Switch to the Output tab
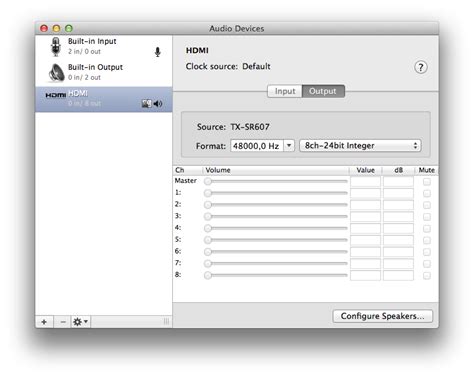 323,91
